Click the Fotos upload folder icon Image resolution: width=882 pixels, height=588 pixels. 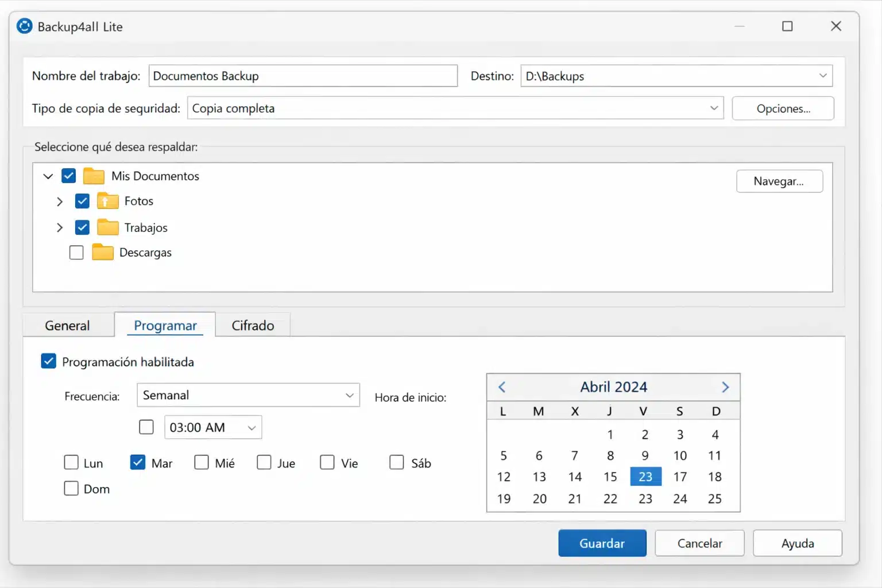click(x=107, y=201)
